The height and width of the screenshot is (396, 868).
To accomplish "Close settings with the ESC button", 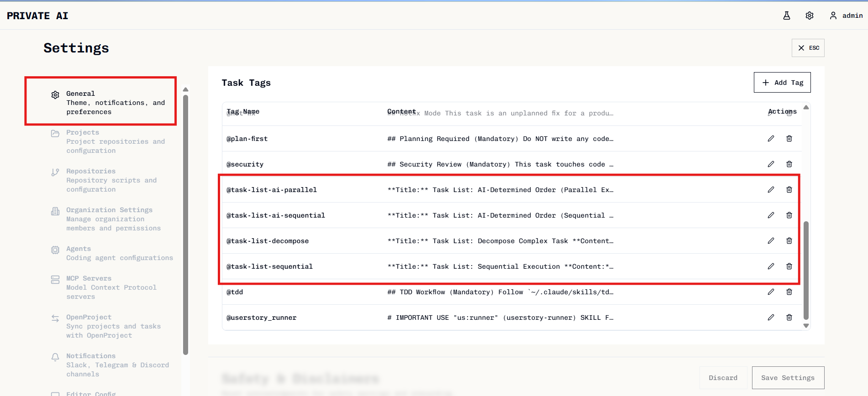I will [x=808, y=48].
